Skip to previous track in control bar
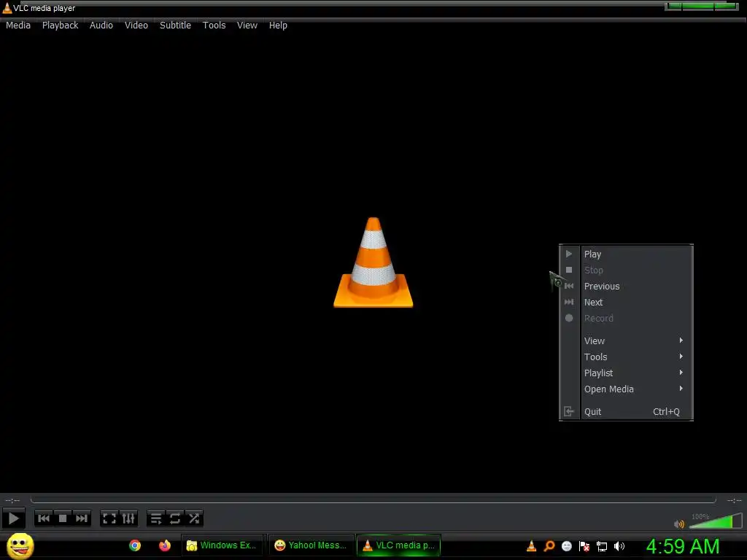 (x=43, y=518)
